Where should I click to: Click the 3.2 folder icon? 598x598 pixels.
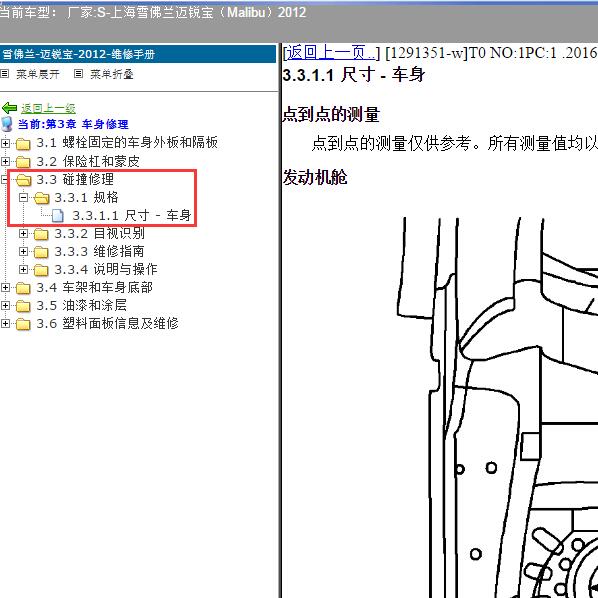[23, 162]
